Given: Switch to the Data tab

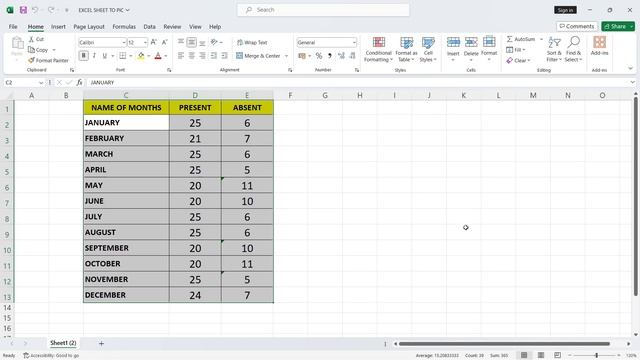Looking at the screenshot, I should (149, 27).
